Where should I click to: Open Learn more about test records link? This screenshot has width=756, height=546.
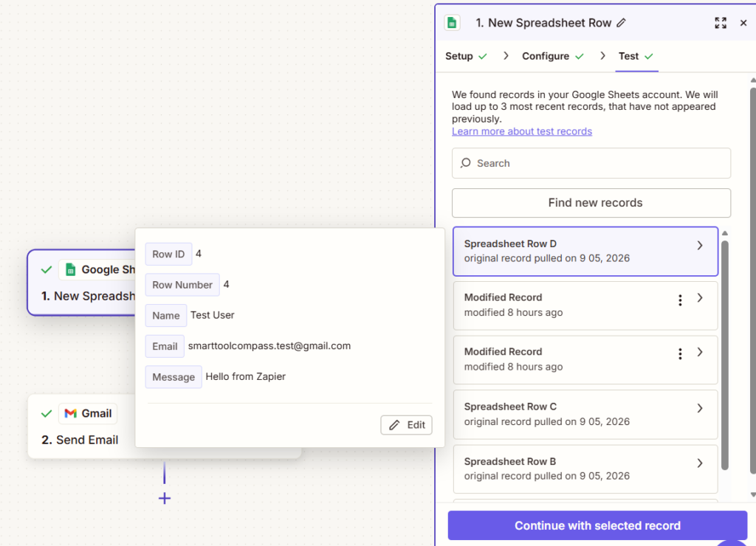[x=522, y=131]
